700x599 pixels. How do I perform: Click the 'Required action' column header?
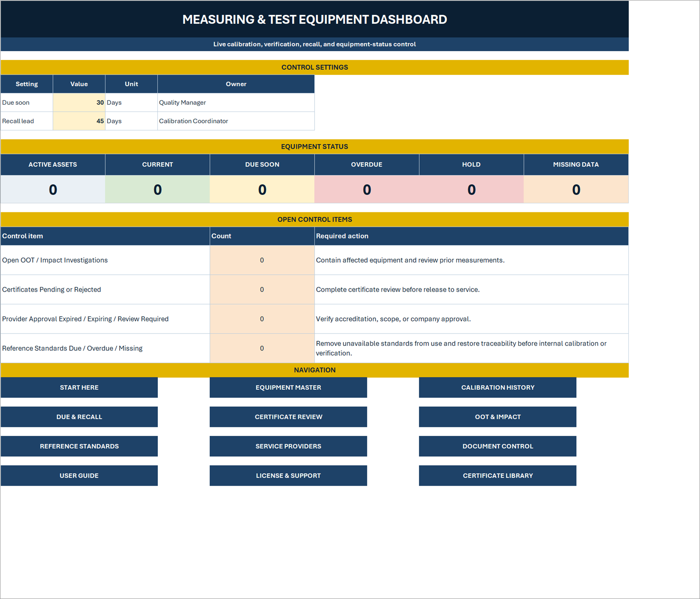[471, 236]
